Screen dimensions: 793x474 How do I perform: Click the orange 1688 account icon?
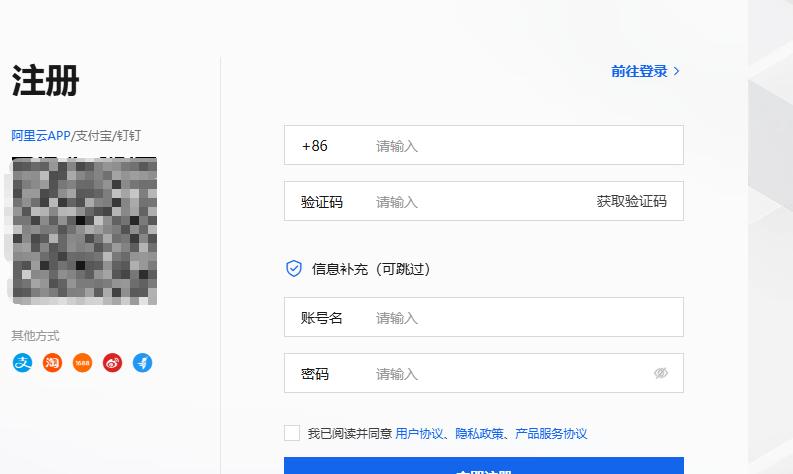click(82, 363)
